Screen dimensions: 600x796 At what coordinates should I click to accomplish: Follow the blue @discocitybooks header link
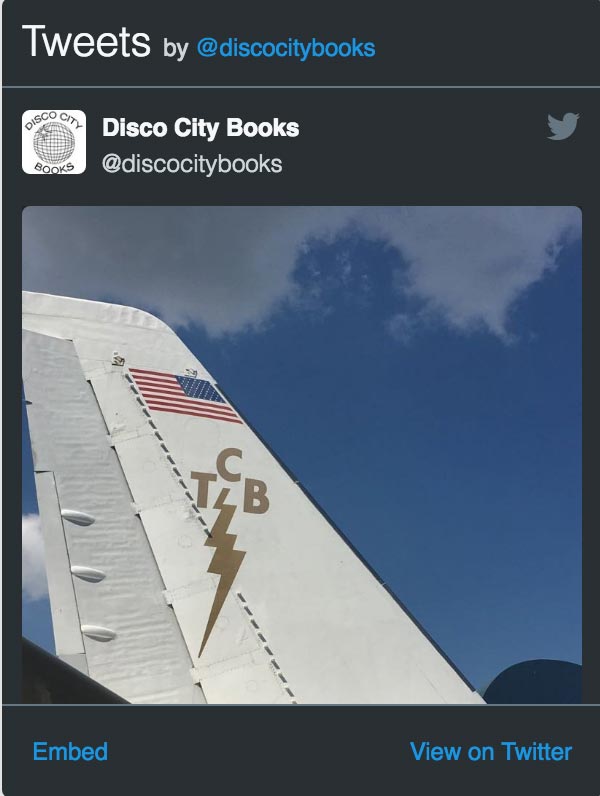[x=286, y=48]
